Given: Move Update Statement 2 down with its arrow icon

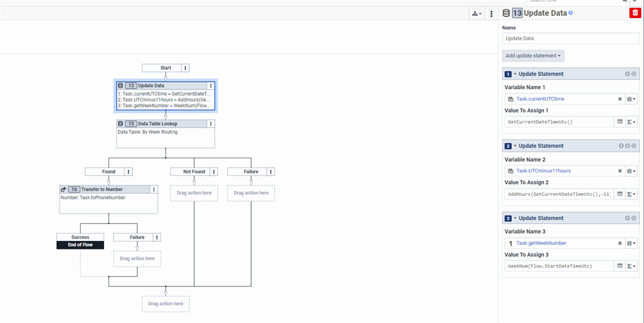Looking at the screenshot, I should click(x=627, y=146).
